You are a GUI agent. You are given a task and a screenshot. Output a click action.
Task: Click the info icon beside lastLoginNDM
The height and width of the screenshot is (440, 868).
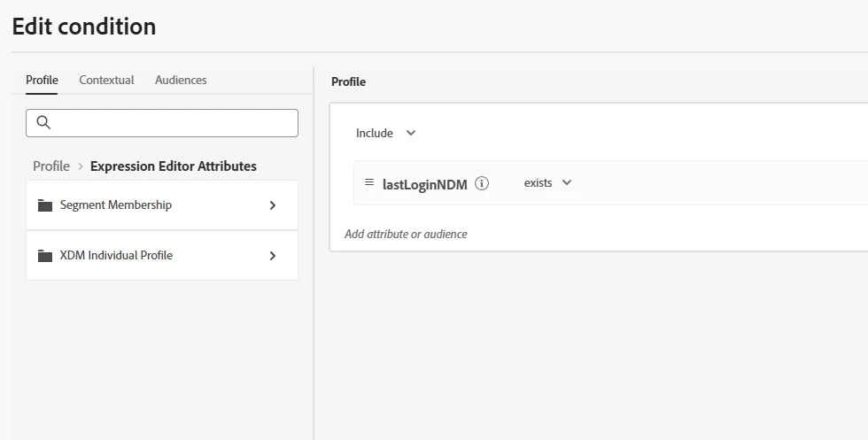point(482,183)
